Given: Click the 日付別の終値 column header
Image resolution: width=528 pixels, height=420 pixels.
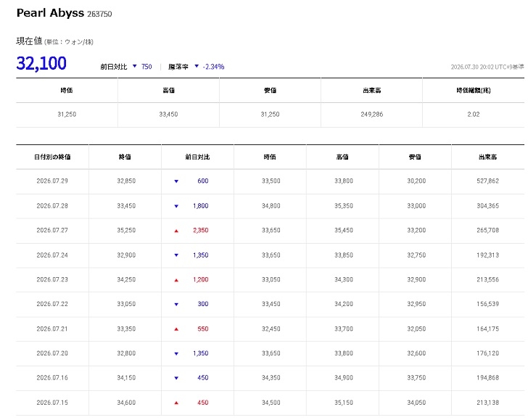Looking at the screenshot, I should tap(52, 157).
